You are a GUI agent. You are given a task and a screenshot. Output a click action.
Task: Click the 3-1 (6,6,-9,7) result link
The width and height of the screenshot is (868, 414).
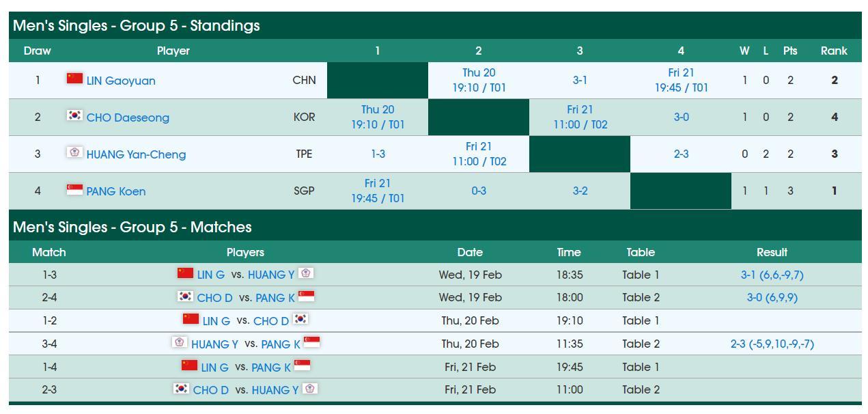pos(772,275)
